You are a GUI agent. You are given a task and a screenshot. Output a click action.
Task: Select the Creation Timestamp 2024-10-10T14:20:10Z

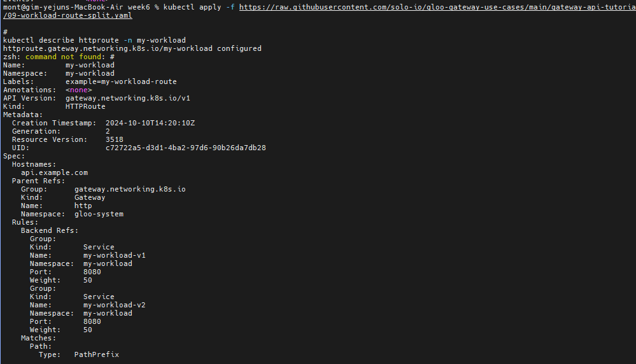coord(150,123)
